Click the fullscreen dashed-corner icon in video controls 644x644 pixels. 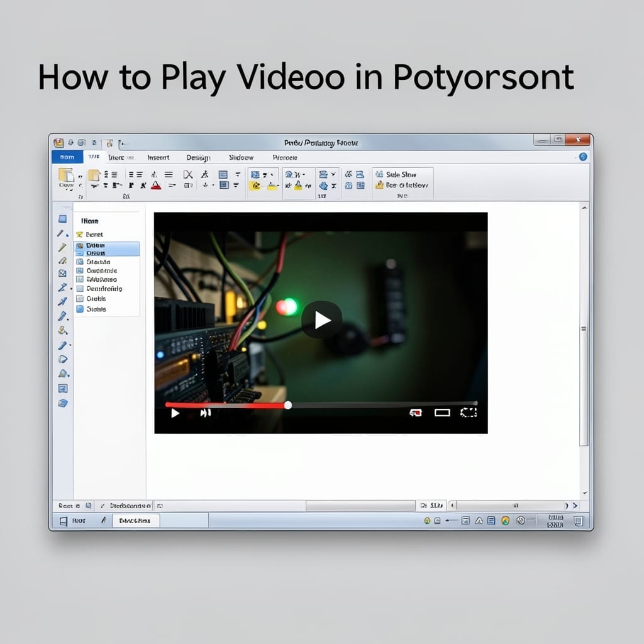[469, 413]
